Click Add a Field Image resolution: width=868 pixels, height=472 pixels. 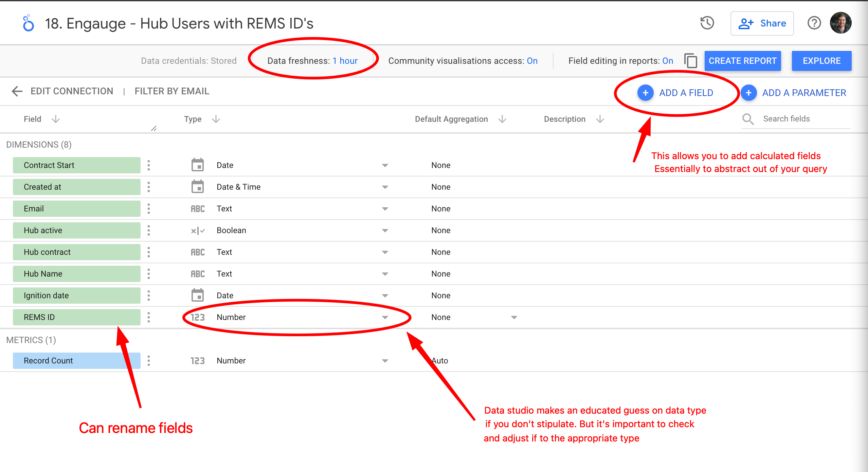click(x=685, y=92)
